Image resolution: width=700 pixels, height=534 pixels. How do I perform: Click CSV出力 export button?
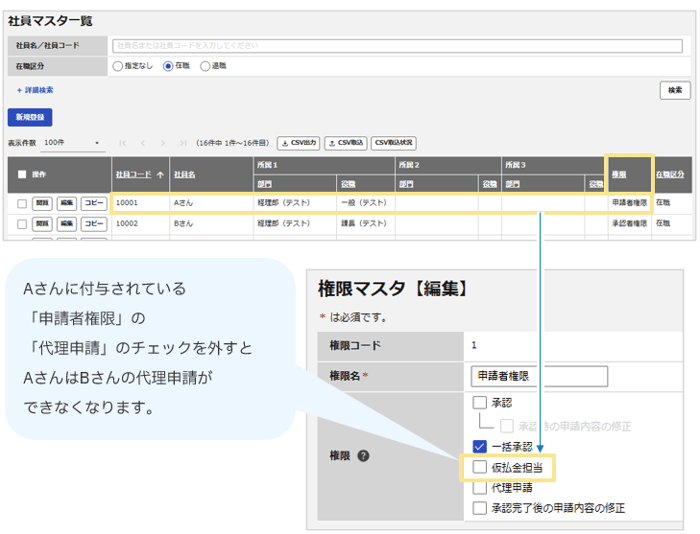pyautogui.click(x=299, y=143)
